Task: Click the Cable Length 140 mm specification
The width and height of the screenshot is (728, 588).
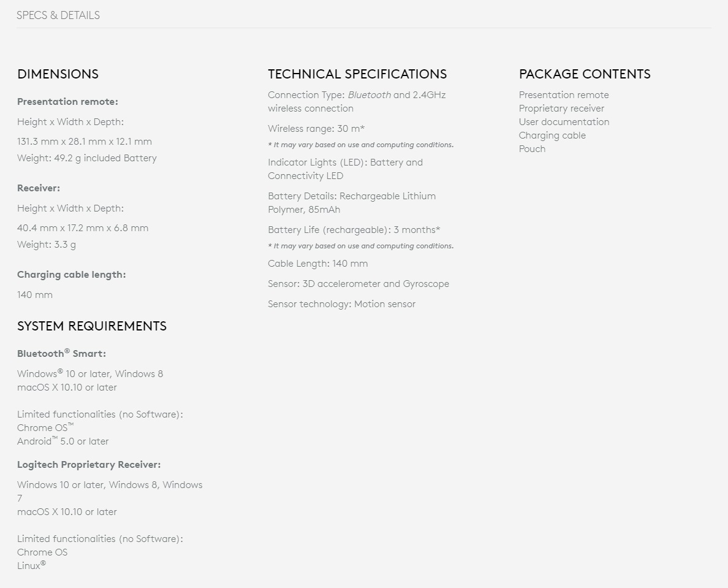Action: [x=317, y=264]
